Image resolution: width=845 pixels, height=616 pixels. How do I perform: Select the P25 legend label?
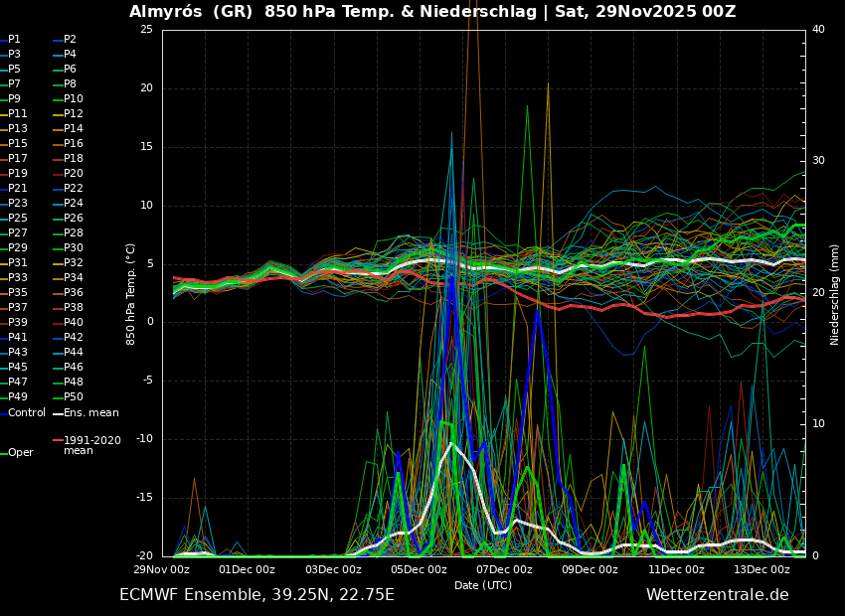(18, 219)
